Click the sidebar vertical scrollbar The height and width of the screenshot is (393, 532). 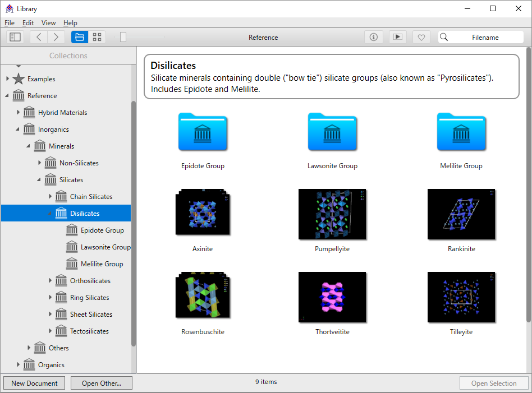[134, 224]
